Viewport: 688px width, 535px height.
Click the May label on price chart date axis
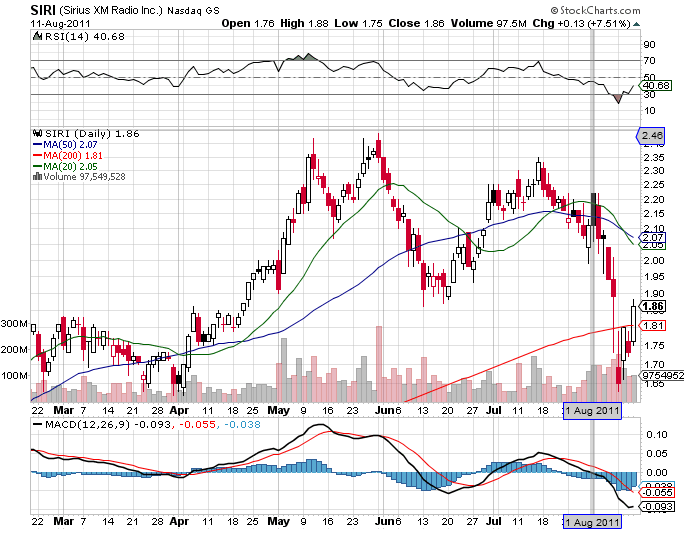tap(279, 410)
